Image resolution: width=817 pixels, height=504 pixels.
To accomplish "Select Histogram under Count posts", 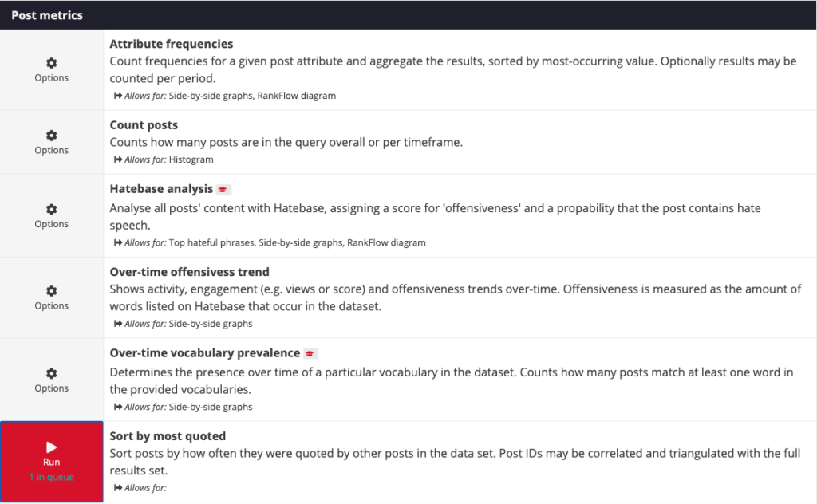I will [191, 159].
